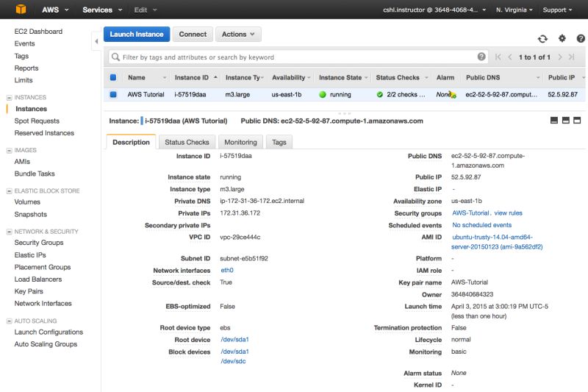Open the cshl.instructor account menu
The height and width of the screenshot is (392, 588).
coord(434,10)
